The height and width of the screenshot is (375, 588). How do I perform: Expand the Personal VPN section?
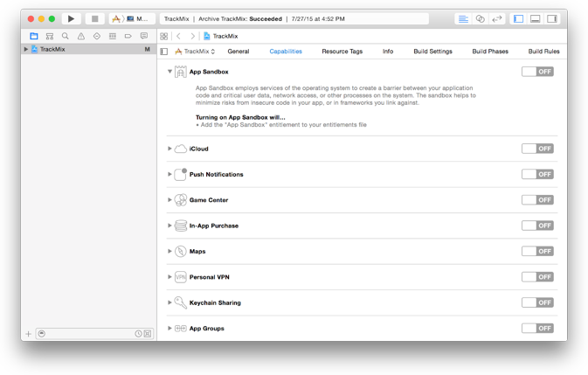[x=169, y=277]
